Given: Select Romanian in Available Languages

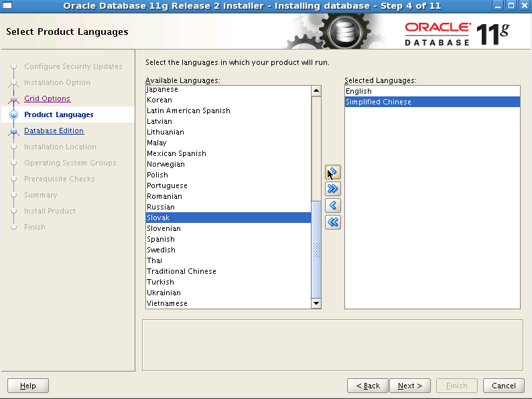Looking at the screenshot, I should pyautogui.click(x=228, y=196).
